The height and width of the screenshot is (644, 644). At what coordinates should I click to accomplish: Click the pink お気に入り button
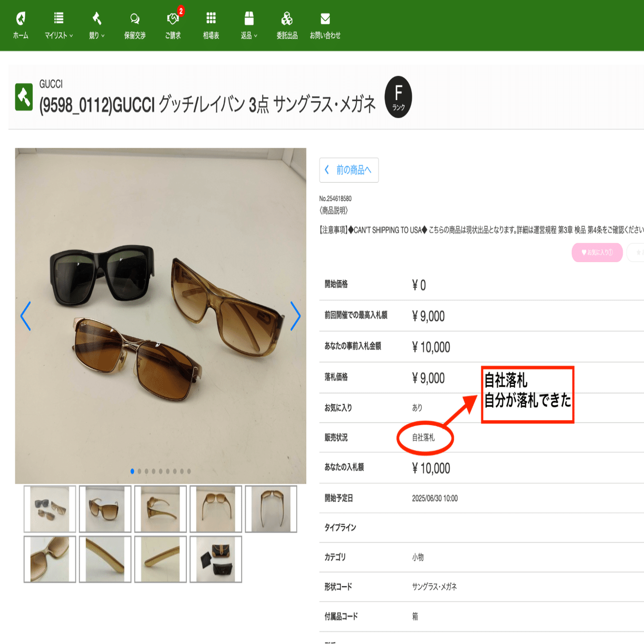[x=597, y=252]
